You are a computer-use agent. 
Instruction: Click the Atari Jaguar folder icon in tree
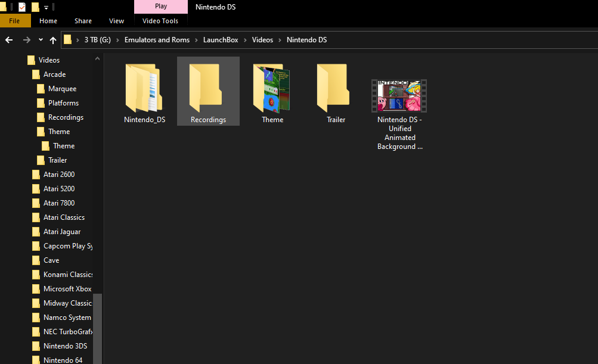tap(36, 232)
